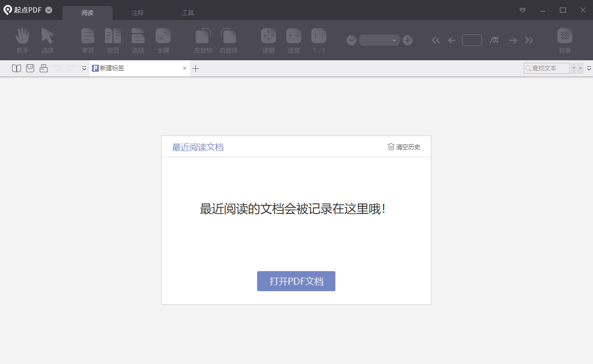The width and height of the screenshot is (593, 364).
Task: Select the 抓手 hand tool
Action: [x=22, y=40]
